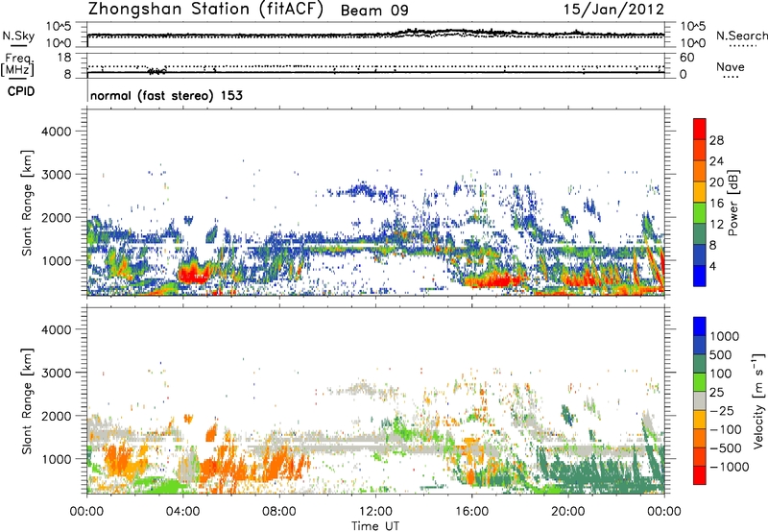768x532 pixels.
Task: Click the '3000' tick of the velocity panel
Action: point(56,373)
